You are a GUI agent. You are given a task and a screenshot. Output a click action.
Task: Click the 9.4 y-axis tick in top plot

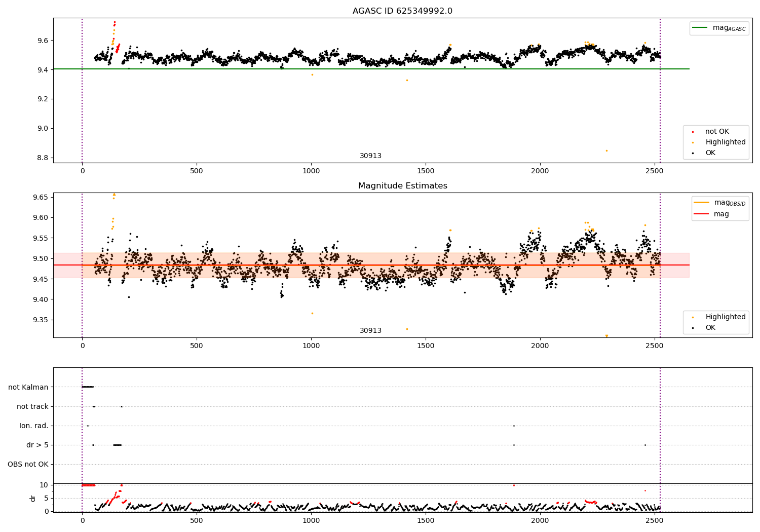click(42, 70)
